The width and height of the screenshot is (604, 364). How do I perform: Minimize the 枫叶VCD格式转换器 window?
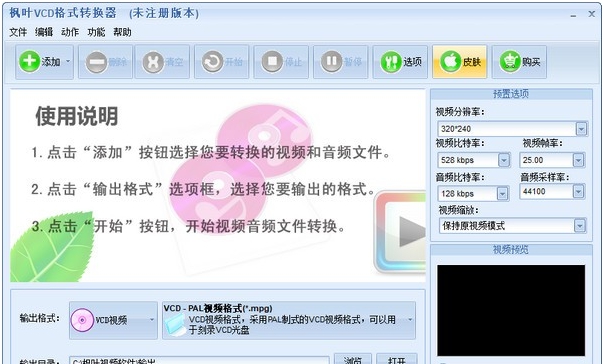pos(574,15)
